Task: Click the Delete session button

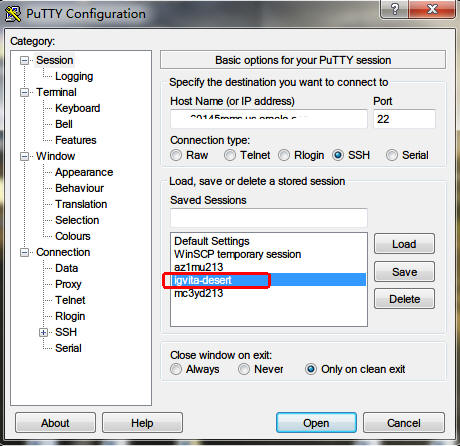Action: [404, 299]
